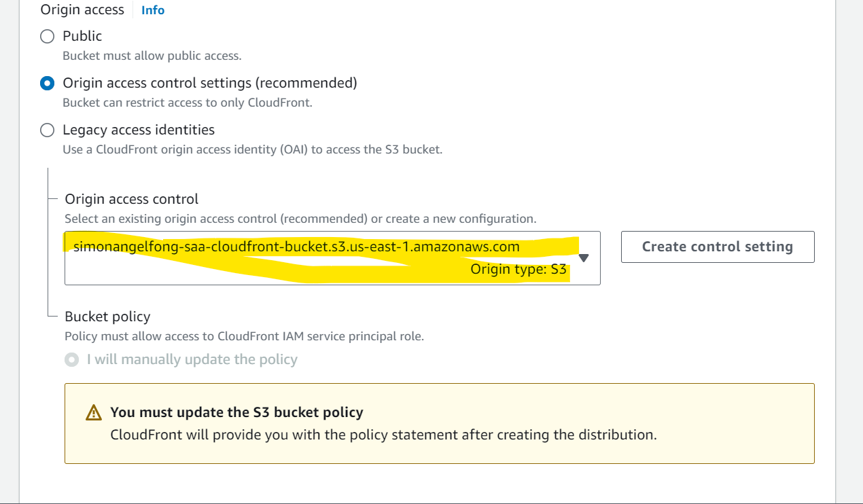
Task: Click the 'Legacy access identities' label text
Action: coord(139,130)
